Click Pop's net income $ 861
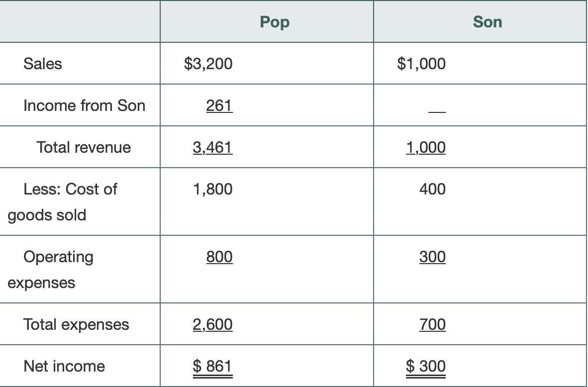Screen dimensions: 588x387 point(212,367)
